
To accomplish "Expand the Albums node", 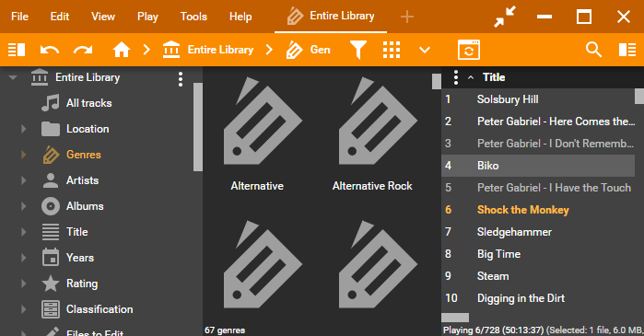I will (x=23, y=206).
